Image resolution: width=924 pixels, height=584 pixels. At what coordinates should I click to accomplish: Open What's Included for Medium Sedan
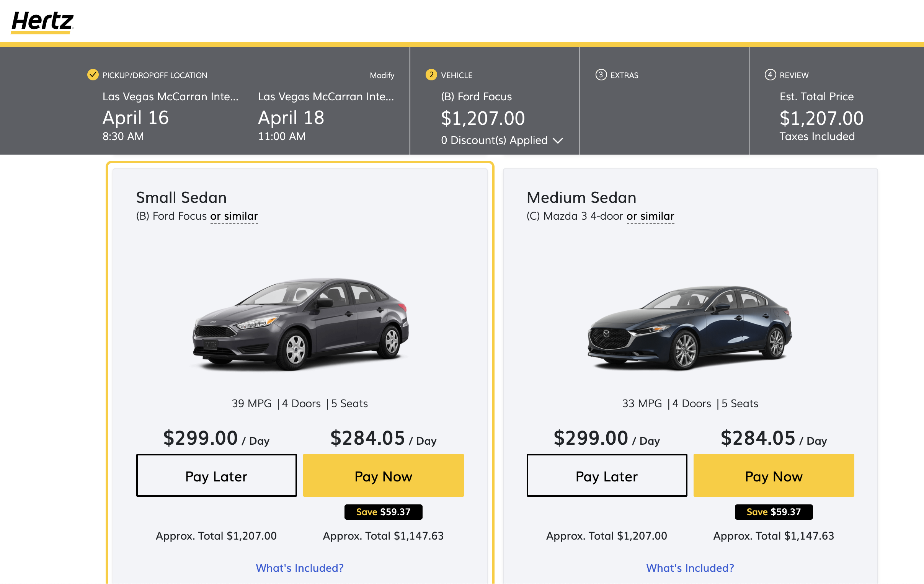[690, 568]
